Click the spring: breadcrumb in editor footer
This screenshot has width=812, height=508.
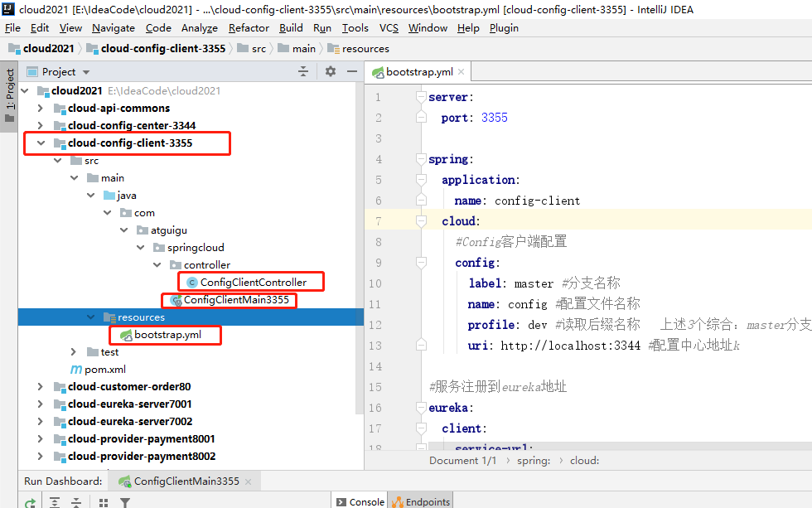point(534,461)
